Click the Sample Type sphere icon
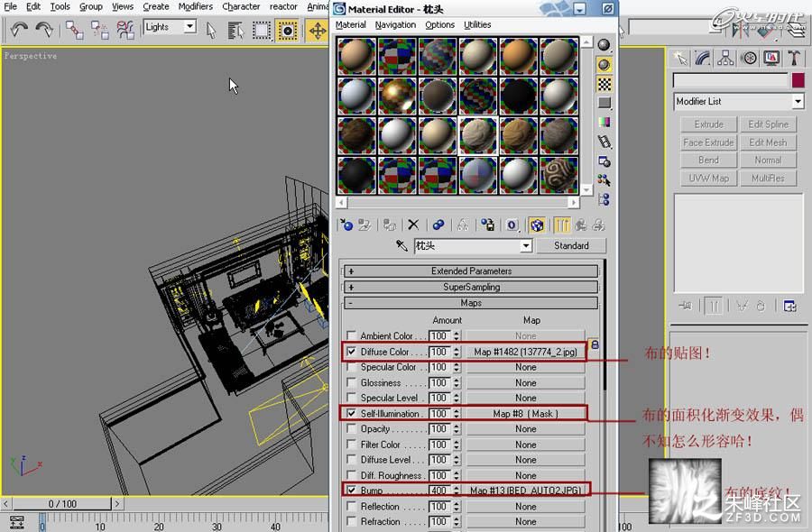812x532 pixels. coord(604,45)
